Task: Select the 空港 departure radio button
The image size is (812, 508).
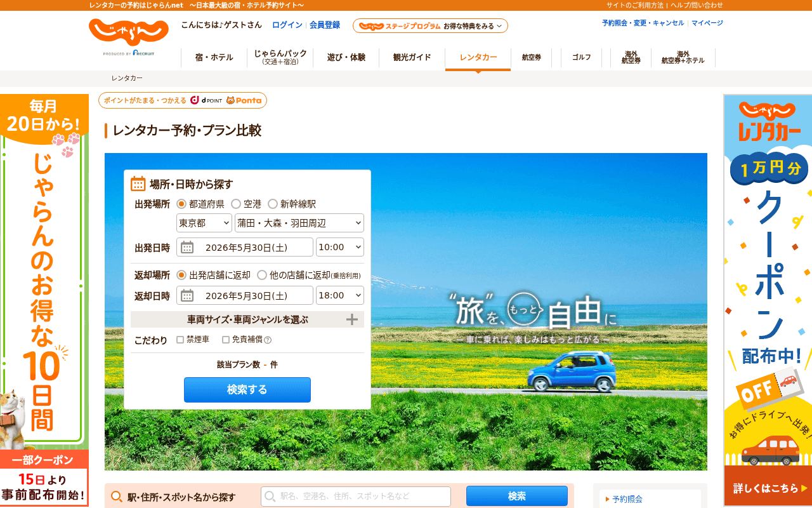Action: click(x=236, y=204)
